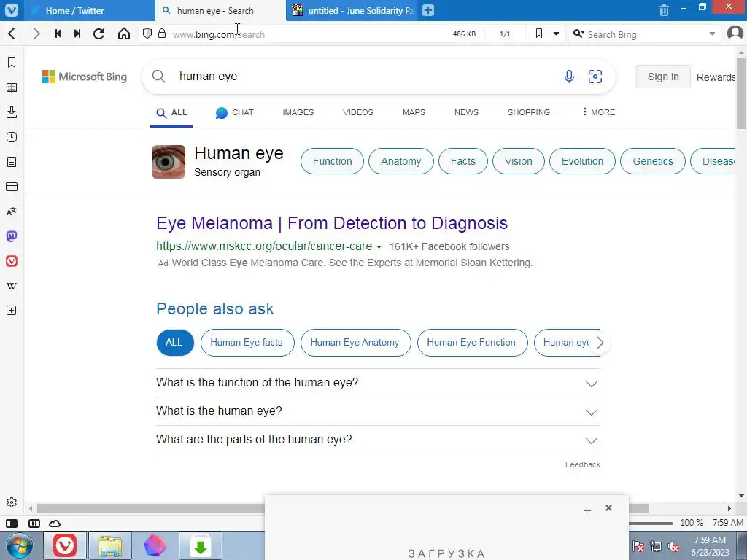747x560 pixels.
Task: Select Human Eye Function filter chip
Action: click(472, 343)
